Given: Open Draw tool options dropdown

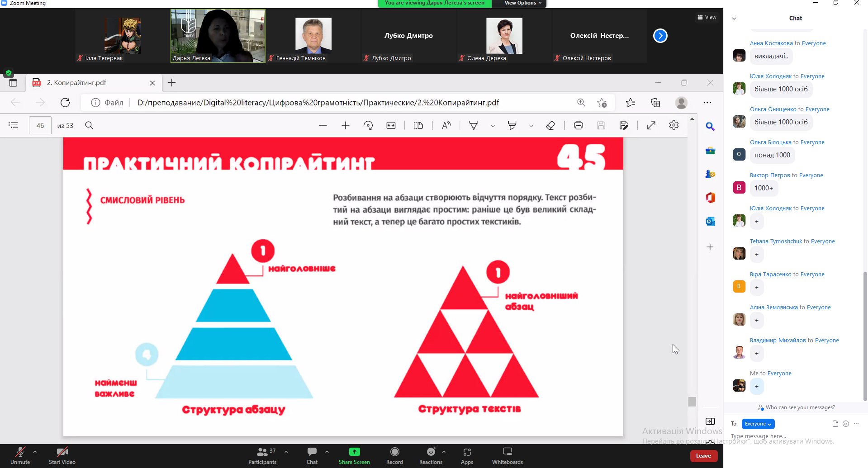Looking at the screenshot, I should tap(493, 126).
